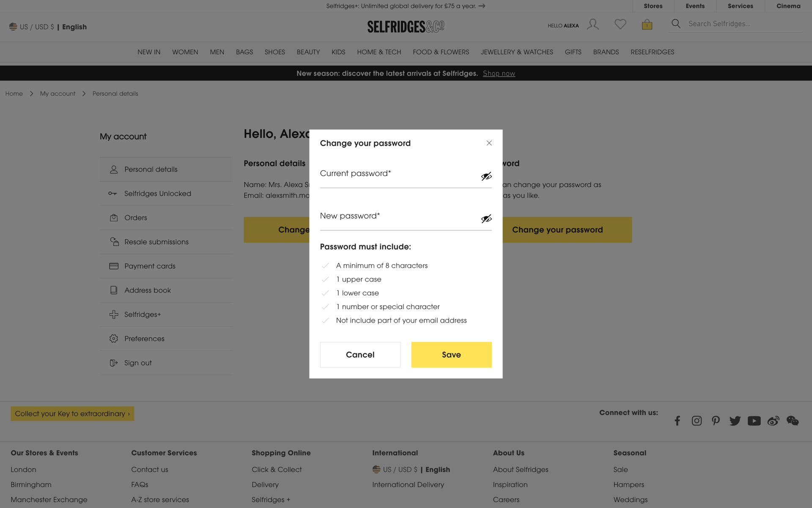Click the arrow after Selfridges+ delivery promo
This screenshot has width=812, height=508.
click(x=482, y=6)
